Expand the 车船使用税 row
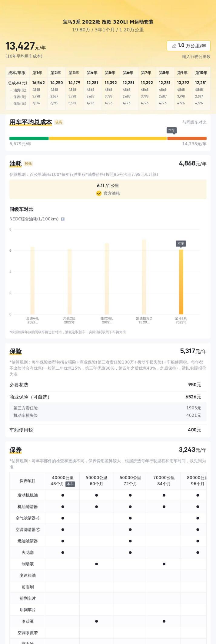The width and height of the screenshot is (216, 644). coord(108,430)
